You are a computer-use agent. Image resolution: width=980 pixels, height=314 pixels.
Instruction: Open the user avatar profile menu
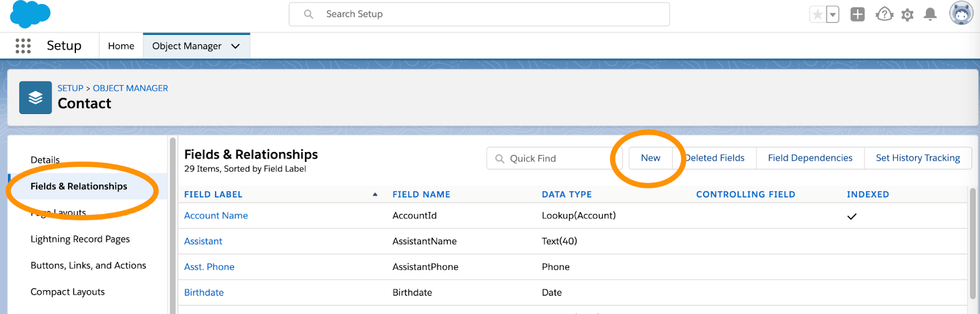(x=961, y=13)
